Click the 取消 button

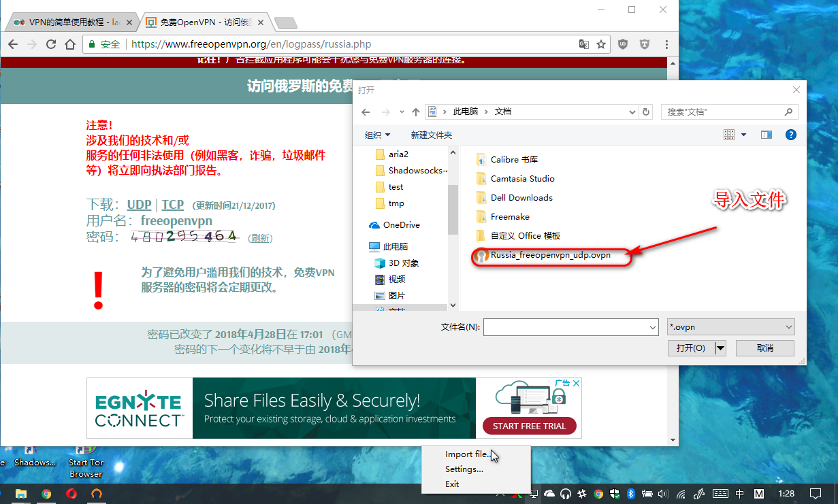pos(764,348)
